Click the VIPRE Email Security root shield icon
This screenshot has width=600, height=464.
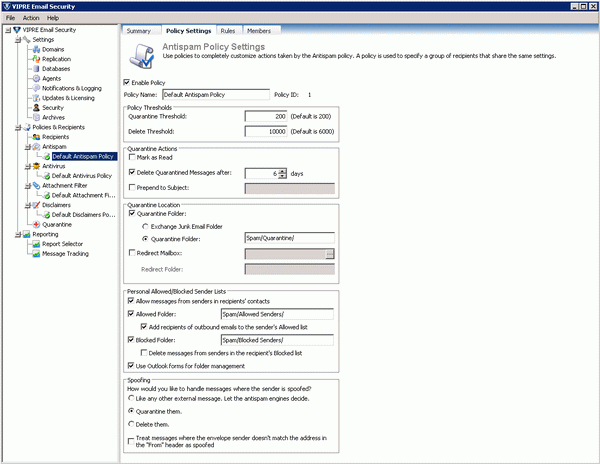pos(17,30)
